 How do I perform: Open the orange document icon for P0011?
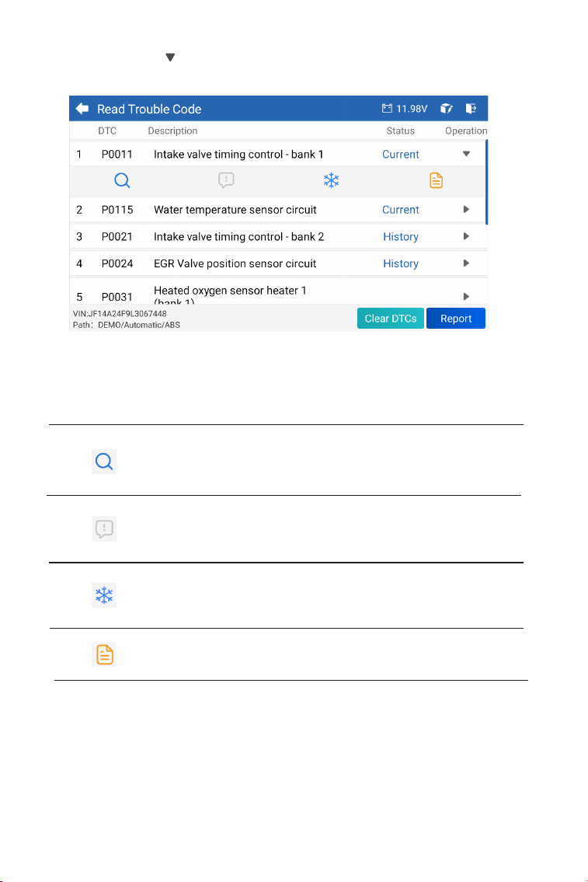coord(437,180)
